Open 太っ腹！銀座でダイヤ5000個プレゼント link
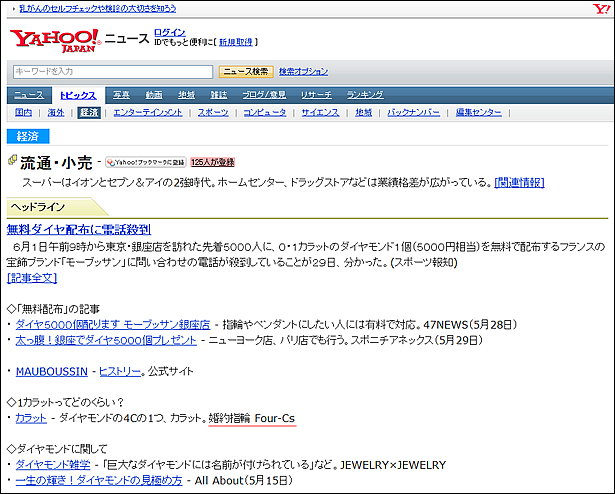This screenshot has width=615, height=494. pos(106,340)
